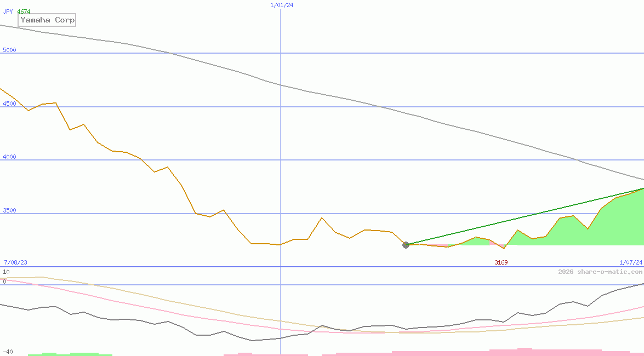
Task: Click the indicator scale label 10
Action: [x=6, y=272]
